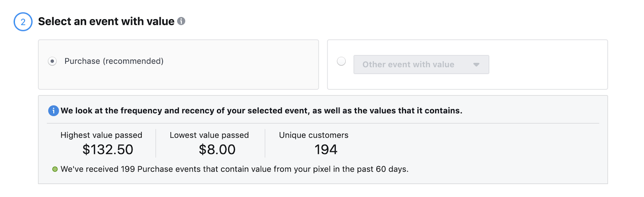The height and width of the screenshot is (197, 644).
Task: Click the Highest value passed label
Action: tap(101, 135)
